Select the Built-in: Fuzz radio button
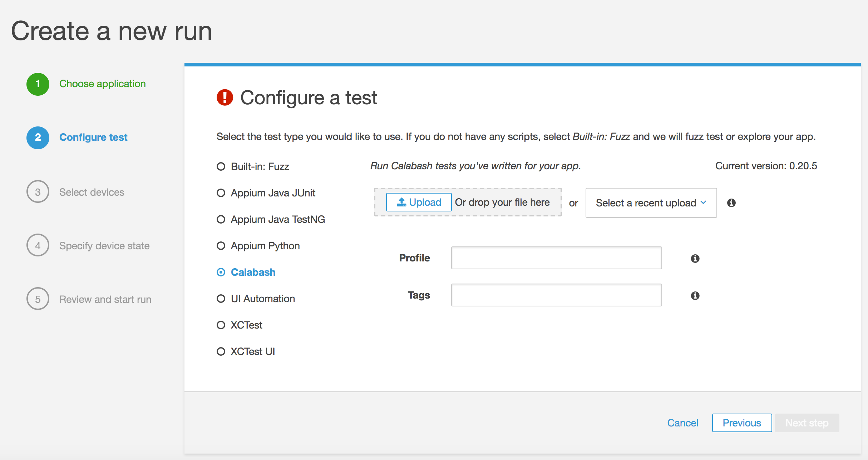The image size is (868, 460). (221, 166)
